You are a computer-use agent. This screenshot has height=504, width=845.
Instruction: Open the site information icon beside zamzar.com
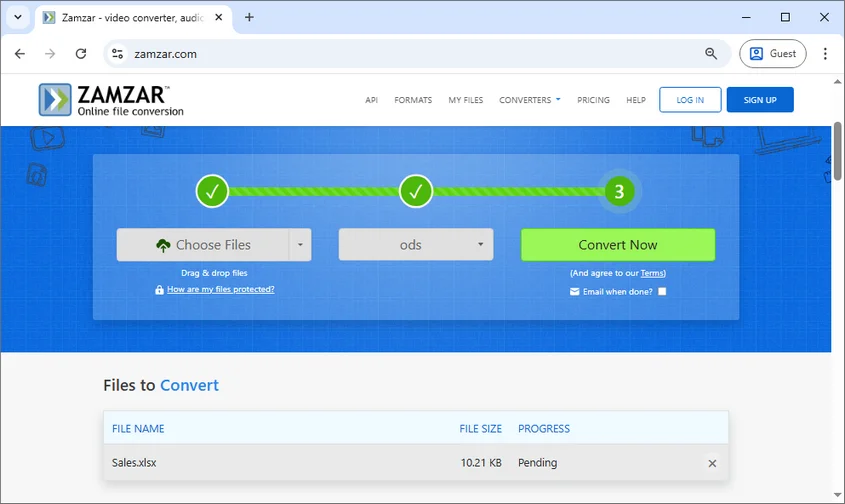click(x=117, y=54)
